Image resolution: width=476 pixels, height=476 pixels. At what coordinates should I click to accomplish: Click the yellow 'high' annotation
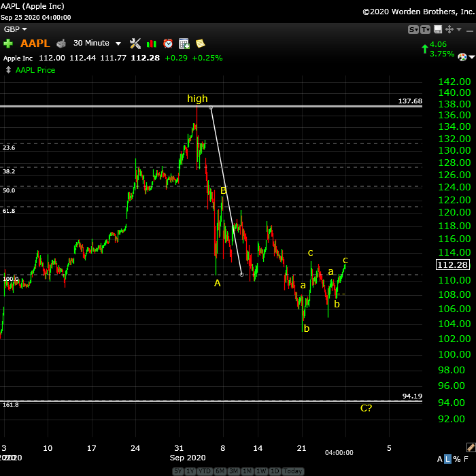197,99
